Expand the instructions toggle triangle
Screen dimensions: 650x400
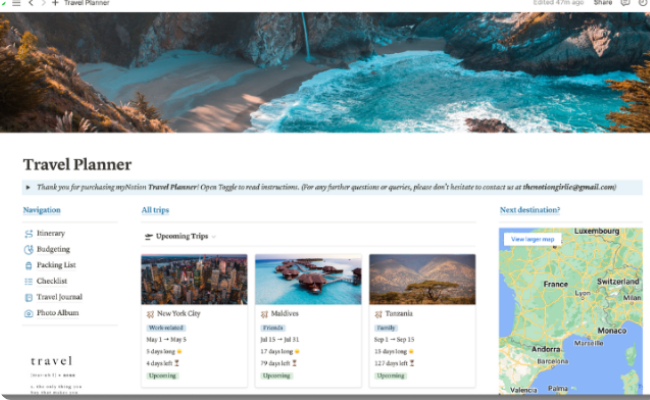(28, 187)
